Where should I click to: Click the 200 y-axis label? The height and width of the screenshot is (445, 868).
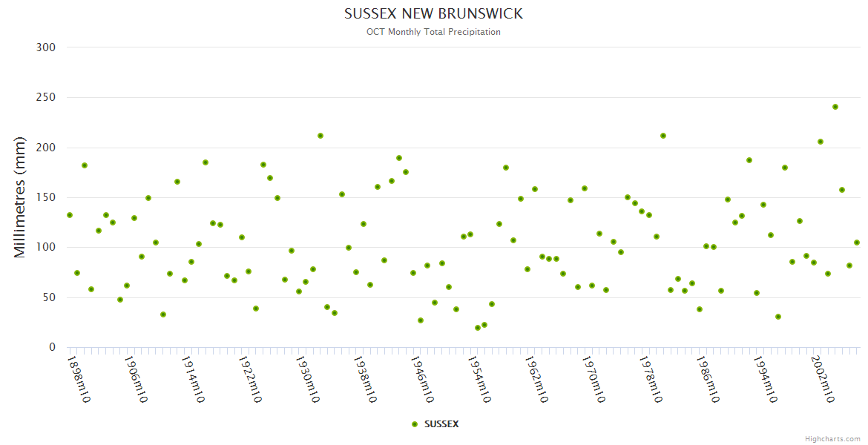(x=46, y=148)
